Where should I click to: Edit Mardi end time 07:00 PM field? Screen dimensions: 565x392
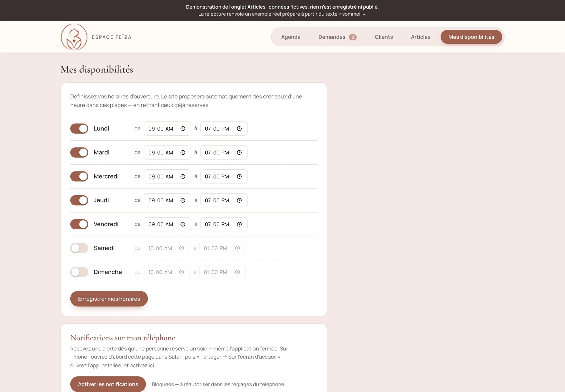tap(224, 153)
